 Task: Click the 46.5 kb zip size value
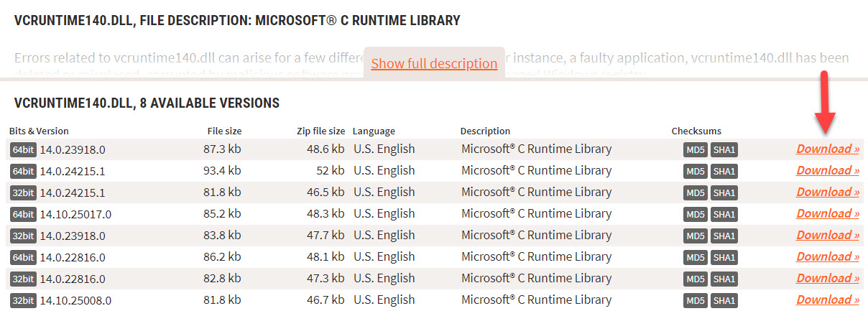pos(325,192)
